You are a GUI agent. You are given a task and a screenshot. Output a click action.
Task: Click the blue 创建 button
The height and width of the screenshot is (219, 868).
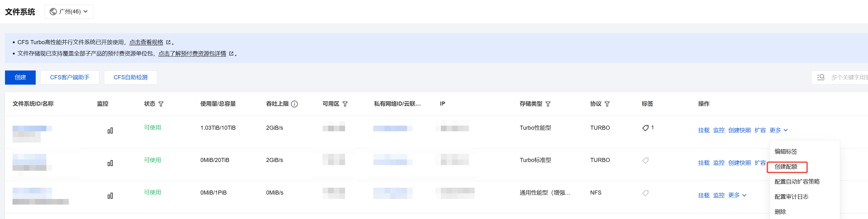(x=20, y=77)
